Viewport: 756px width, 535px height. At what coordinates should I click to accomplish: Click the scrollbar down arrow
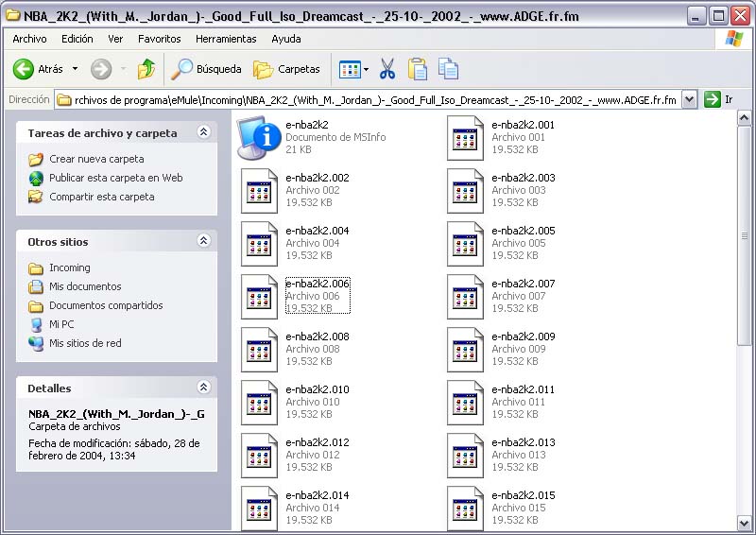coord(744,523)
